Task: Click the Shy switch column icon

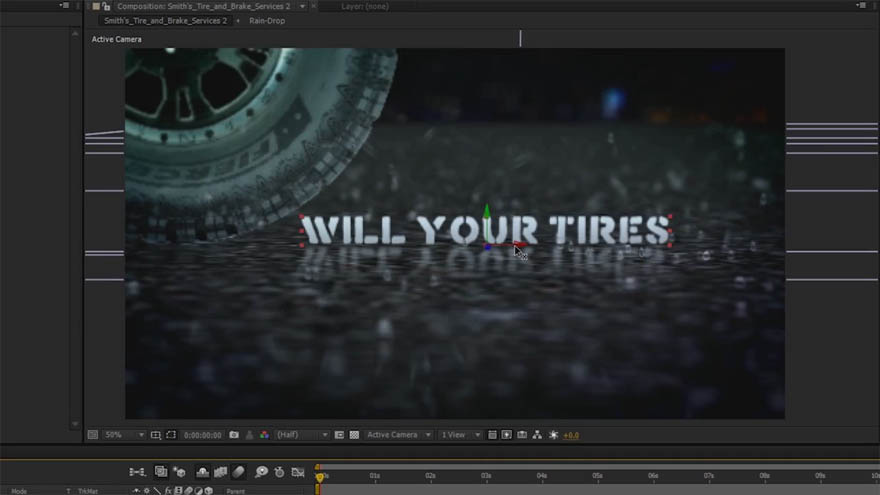Action: (136, 491)
